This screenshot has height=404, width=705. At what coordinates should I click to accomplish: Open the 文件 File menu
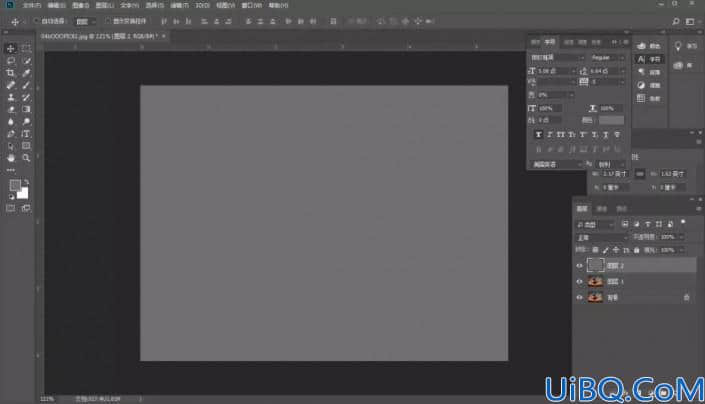(x=31, y=5)
